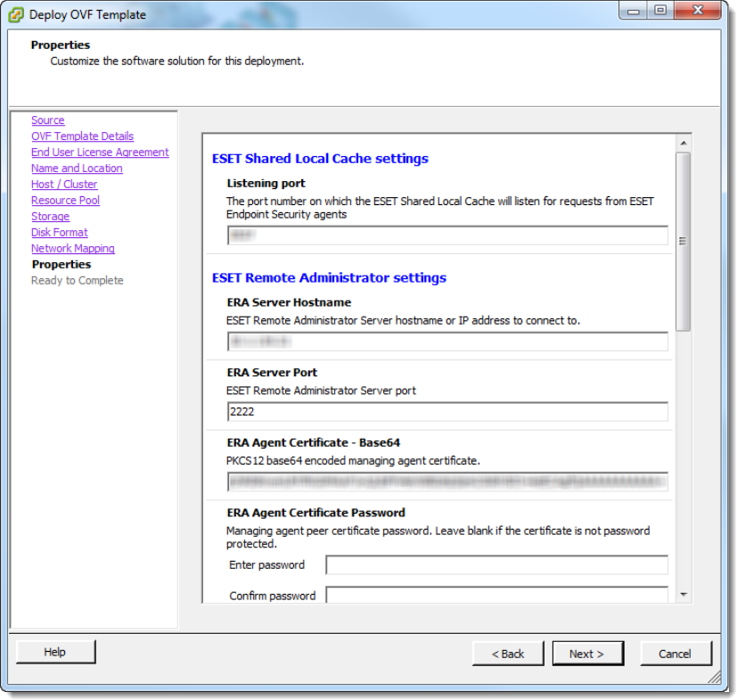Focus the ERA Server Hostname field

click(x=447, y=342)
